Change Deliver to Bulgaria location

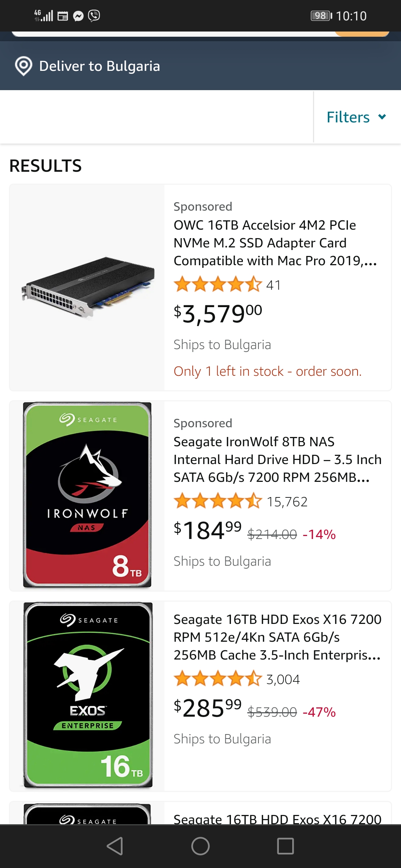pyautogui.click(x=100, y=66)
